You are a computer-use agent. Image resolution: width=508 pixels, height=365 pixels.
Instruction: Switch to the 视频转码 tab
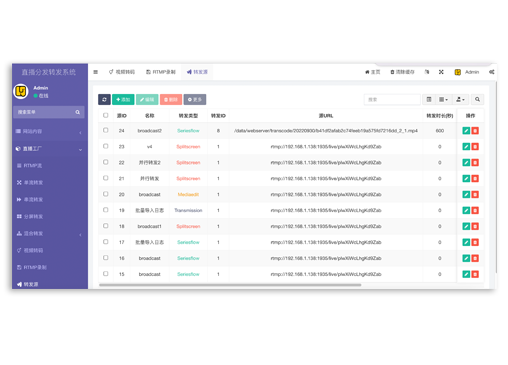122,72
